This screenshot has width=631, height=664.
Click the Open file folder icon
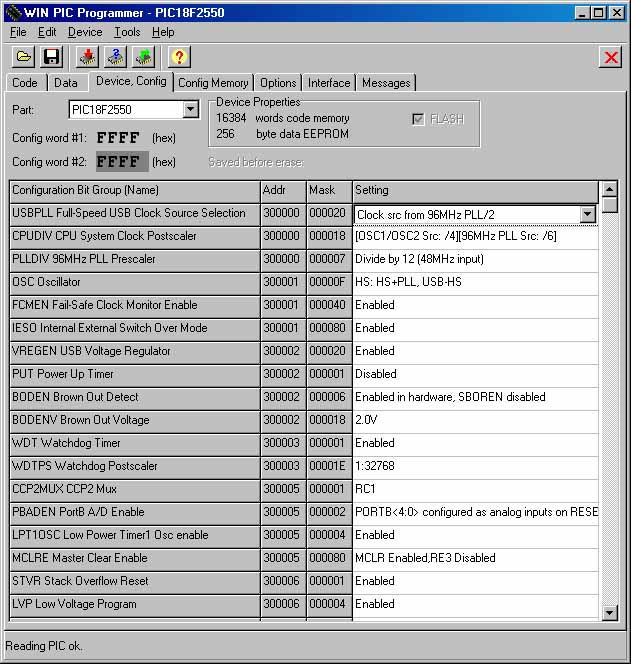click(x=24, y=57)
